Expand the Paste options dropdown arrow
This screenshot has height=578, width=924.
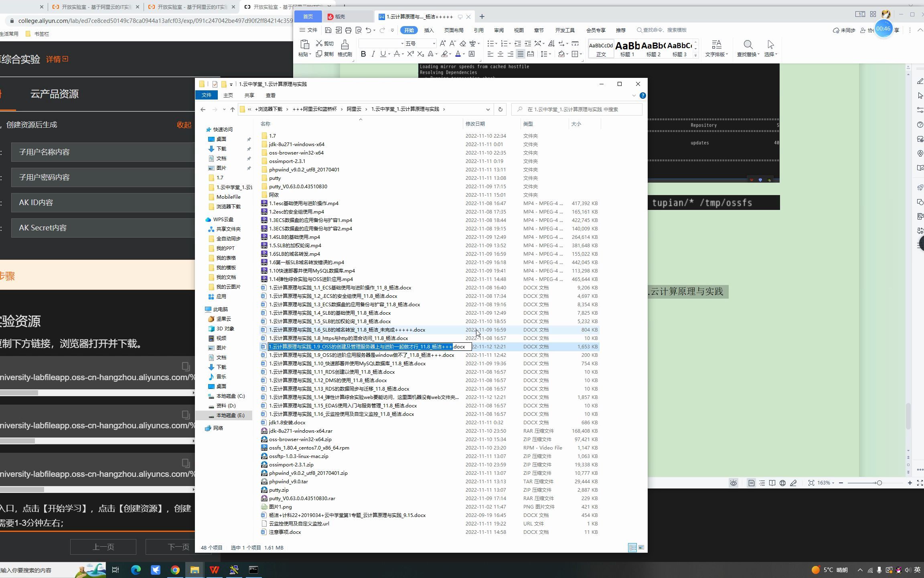point(310,55)
